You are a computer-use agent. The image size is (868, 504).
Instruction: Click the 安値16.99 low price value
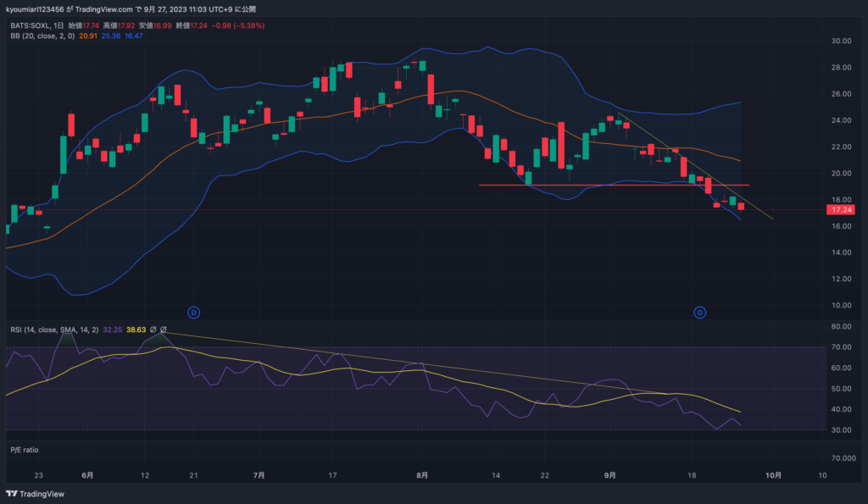click(x=155, y=25)
